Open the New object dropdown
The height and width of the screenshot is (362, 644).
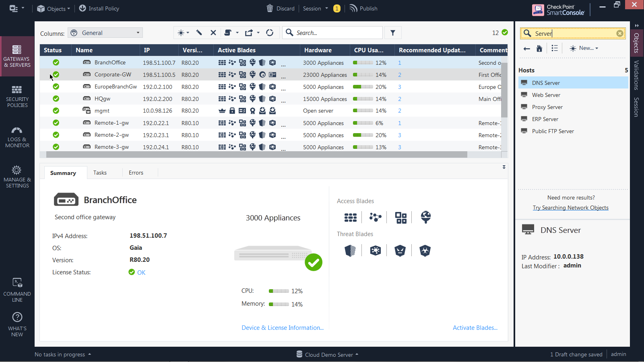[584, 48]
